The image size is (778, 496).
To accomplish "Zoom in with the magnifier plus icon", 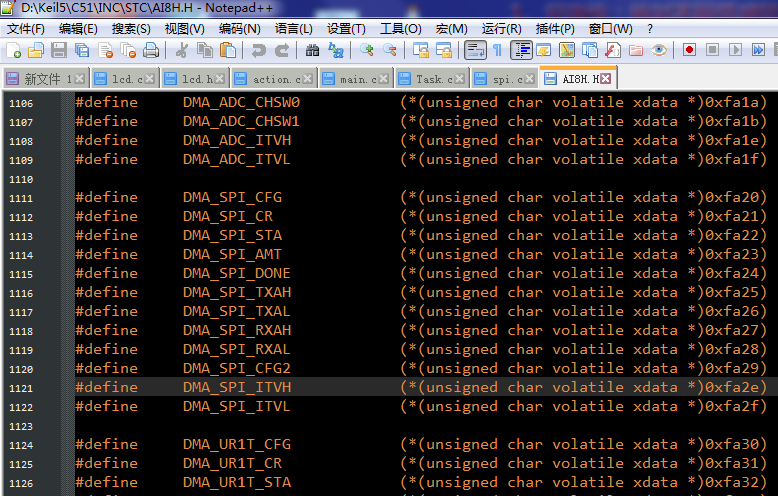I will click(x=367, y=51).
